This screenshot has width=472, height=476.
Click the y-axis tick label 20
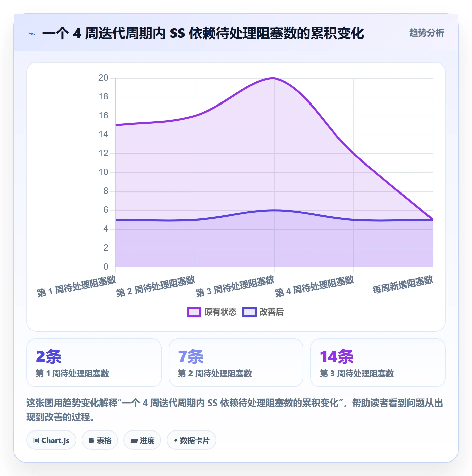[103, 78]
